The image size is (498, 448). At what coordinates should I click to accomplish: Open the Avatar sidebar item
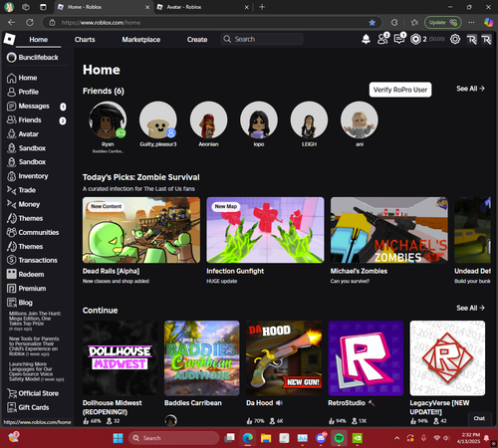point(23,134)
